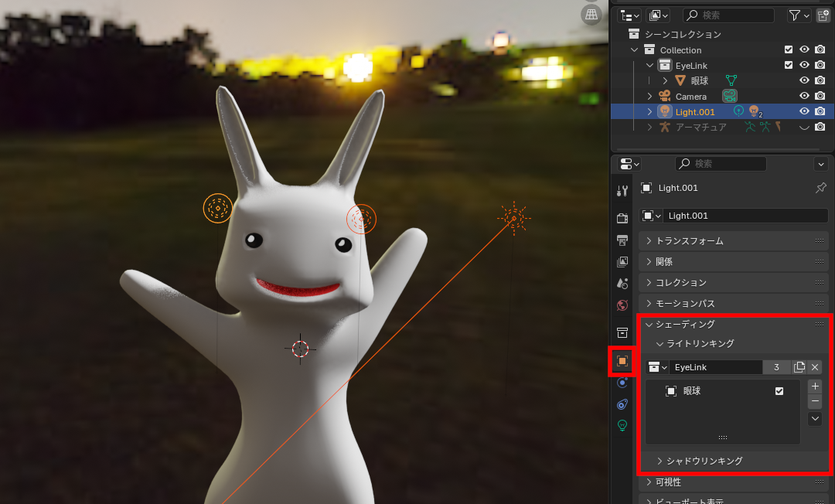
Task: Click the outliner search field
Action: point(728,15)
